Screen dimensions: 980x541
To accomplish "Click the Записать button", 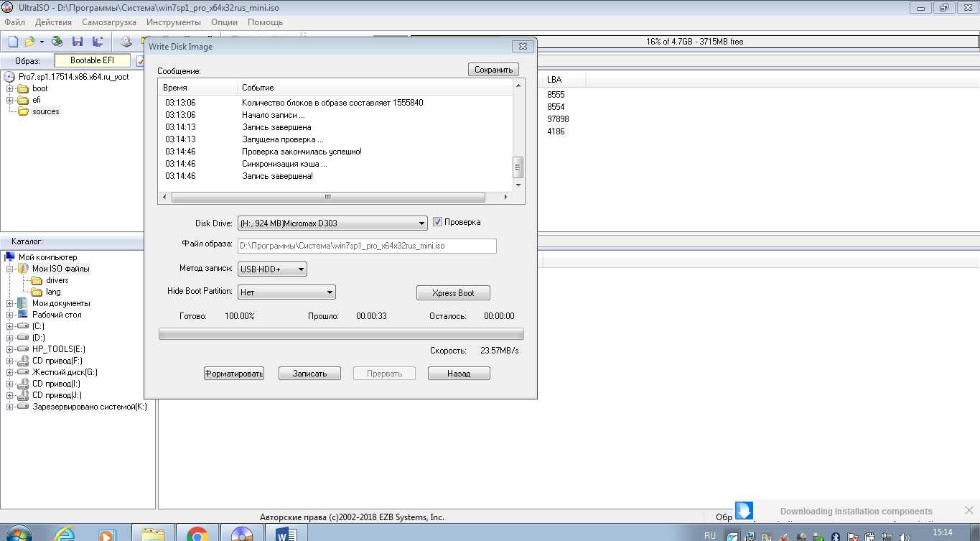I will click(x=310, y=374).
